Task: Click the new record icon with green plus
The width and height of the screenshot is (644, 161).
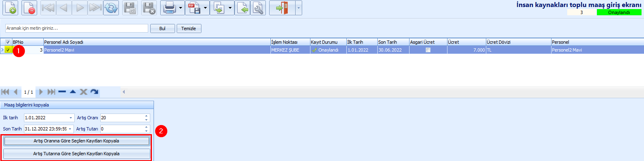Action: point(11,8)
